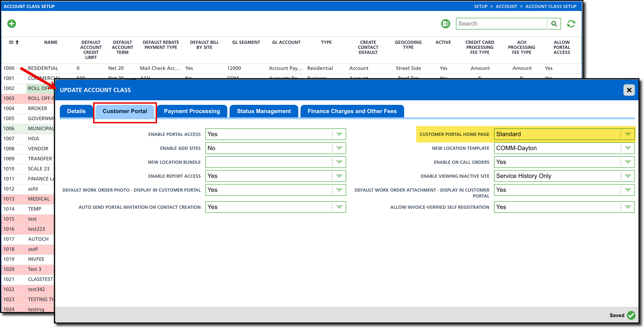Screen dimensions: 644x328
Task: Click the ACCOUNT breadcrumb link
Action: click(506, 6)
